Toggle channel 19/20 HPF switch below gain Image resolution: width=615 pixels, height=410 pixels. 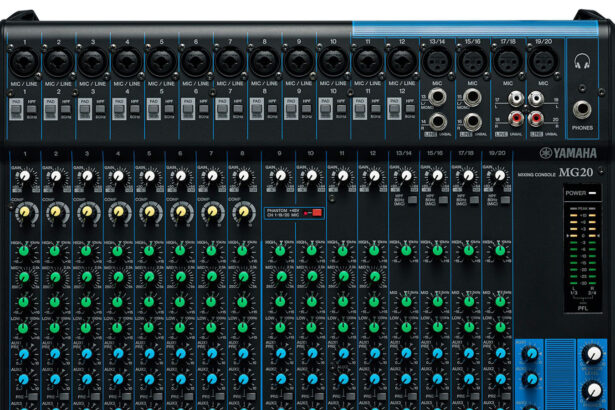505,200
